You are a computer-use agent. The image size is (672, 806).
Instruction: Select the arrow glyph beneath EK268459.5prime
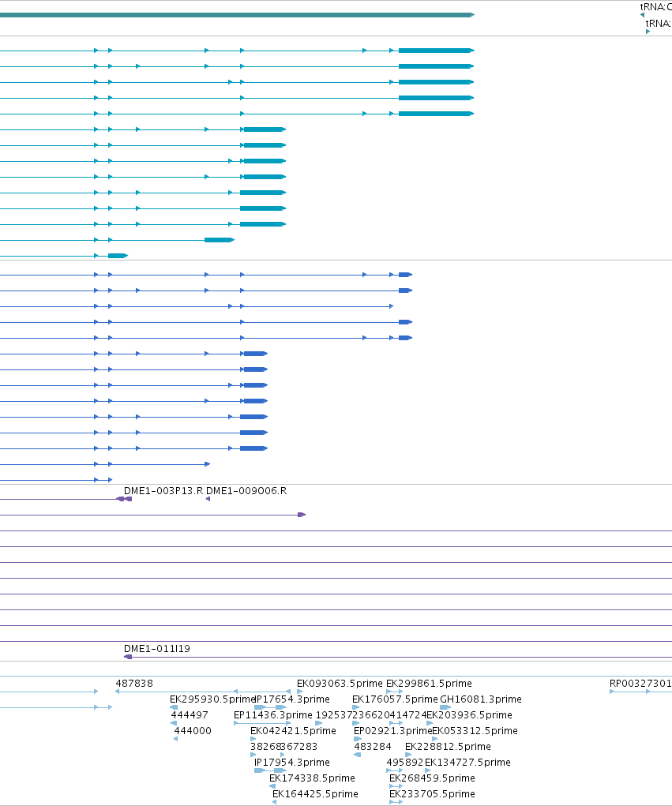[x=396, y=786]
